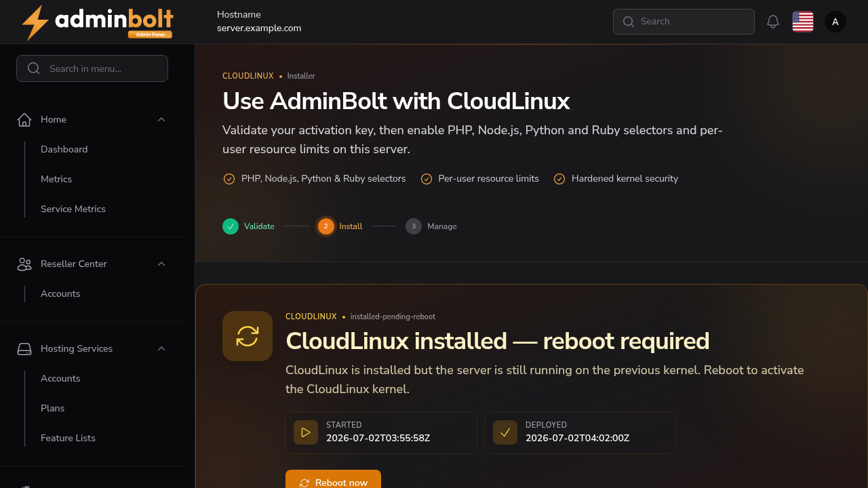Open Service Metrics in the sidebar

[x=73, y=209]
